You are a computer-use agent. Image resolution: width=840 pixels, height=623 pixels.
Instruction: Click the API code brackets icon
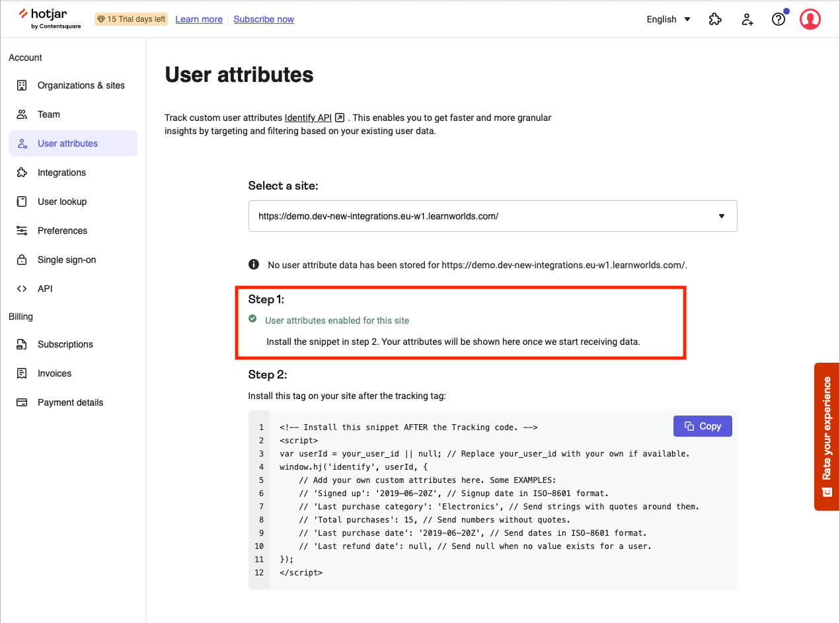tap(22, 289)
